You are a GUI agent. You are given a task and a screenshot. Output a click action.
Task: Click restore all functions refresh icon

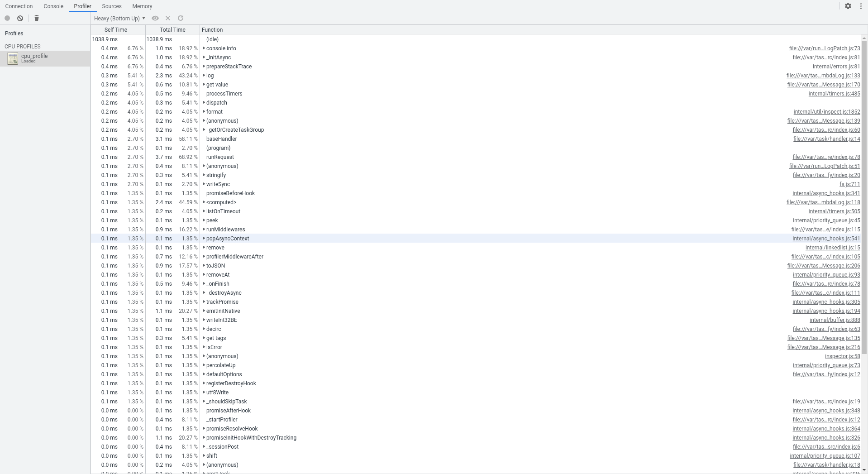pyautogui.click(x=181, y=18)
